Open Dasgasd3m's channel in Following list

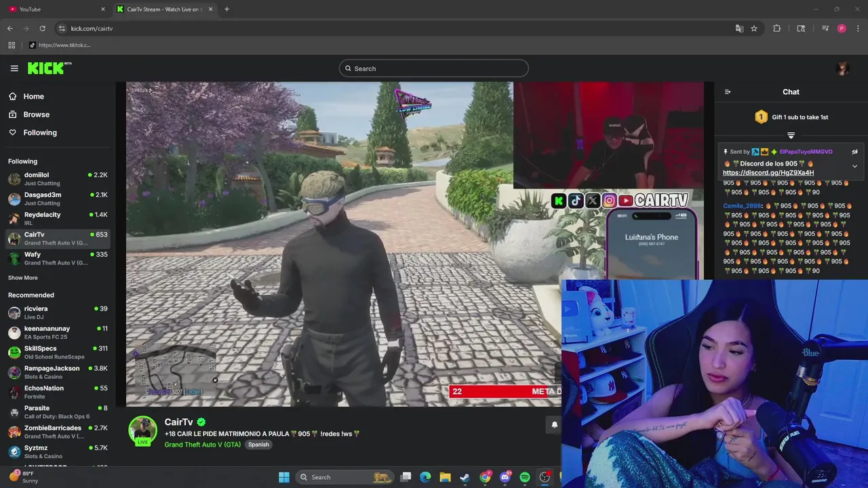[58, 199]
